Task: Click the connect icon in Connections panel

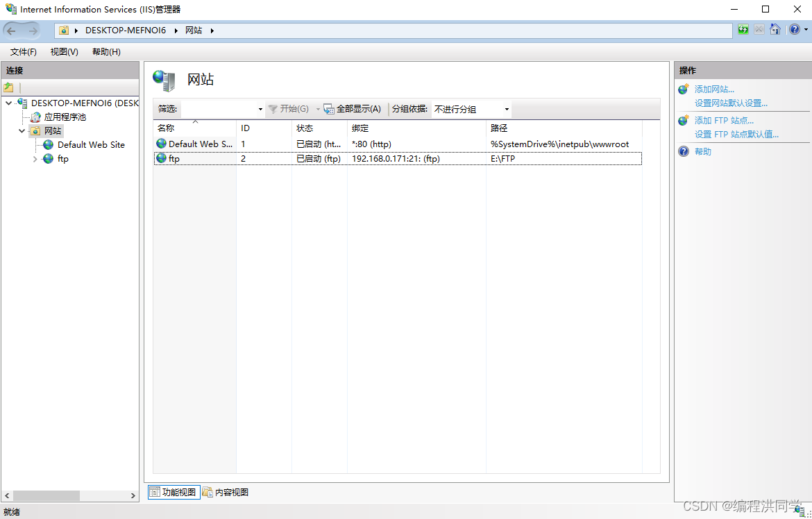Action: pos(9,87)
